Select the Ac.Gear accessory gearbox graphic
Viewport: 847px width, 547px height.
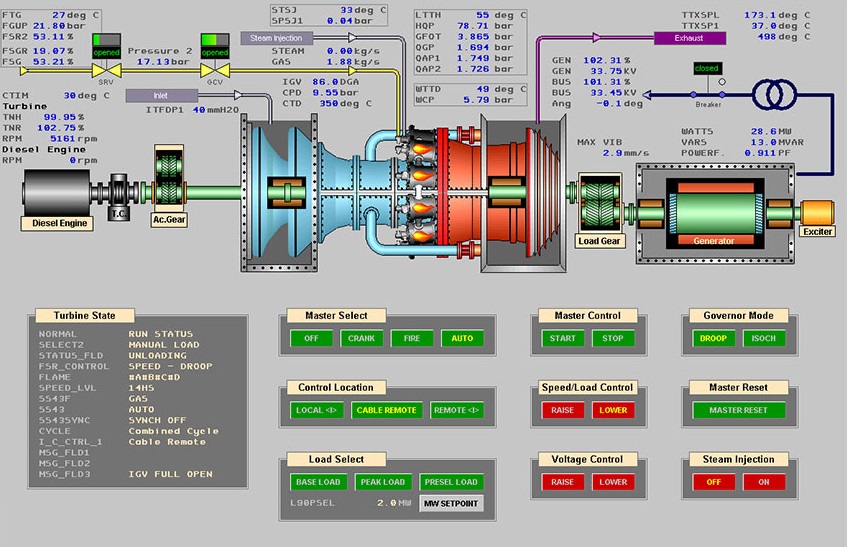[169, 179]
